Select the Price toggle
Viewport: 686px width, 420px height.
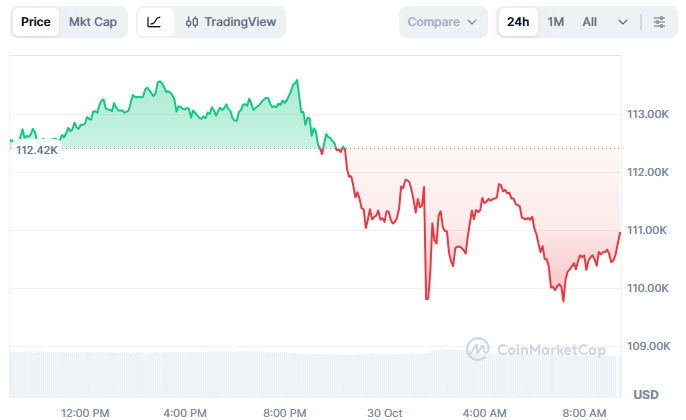[35, 22]
